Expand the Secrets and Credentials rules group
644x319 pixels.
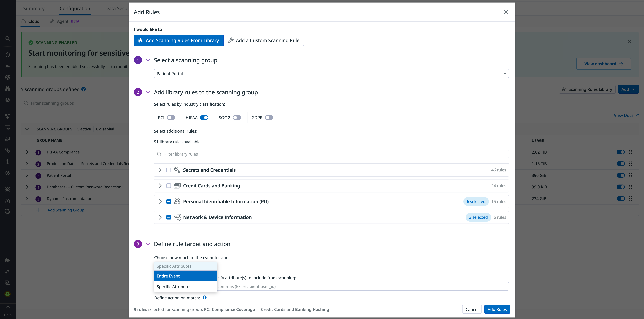(160, 170)
